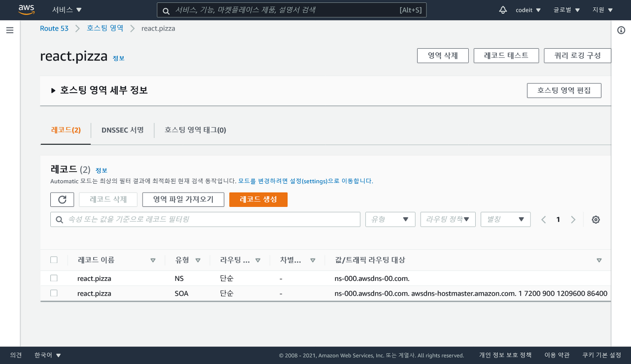Go to the next records page arrow
Image resolution: width=631 pixels, height=364 pixels.
pos(573,220)
